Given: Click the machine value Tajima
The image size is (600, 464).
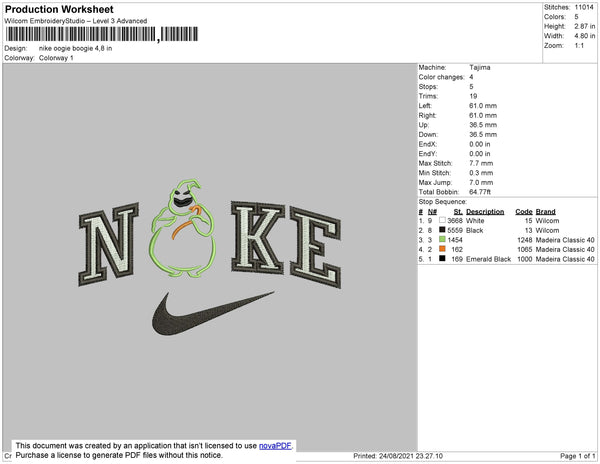Looking at the screenshot, I should 480,67.
